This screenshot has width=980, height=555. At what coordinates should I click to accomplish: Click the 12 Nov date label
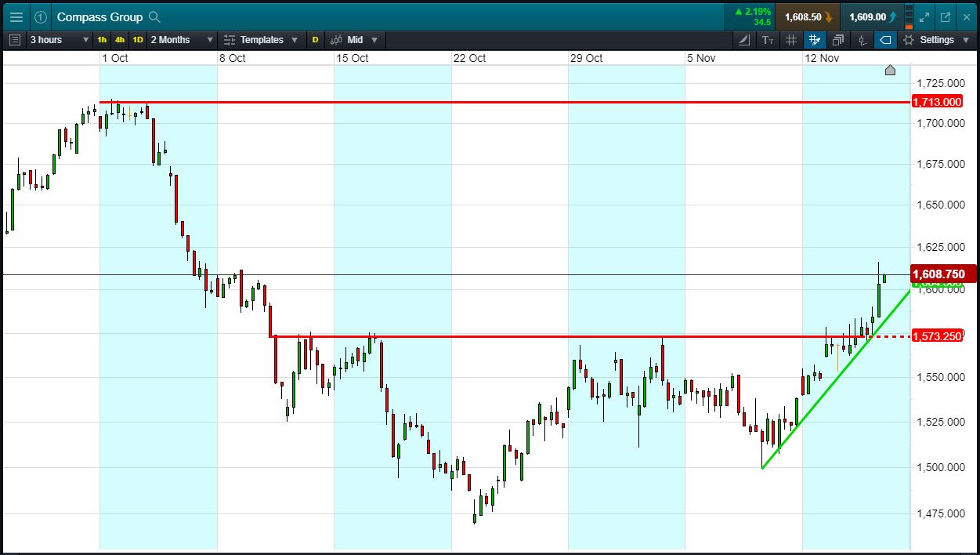click(x=822, y=58)
